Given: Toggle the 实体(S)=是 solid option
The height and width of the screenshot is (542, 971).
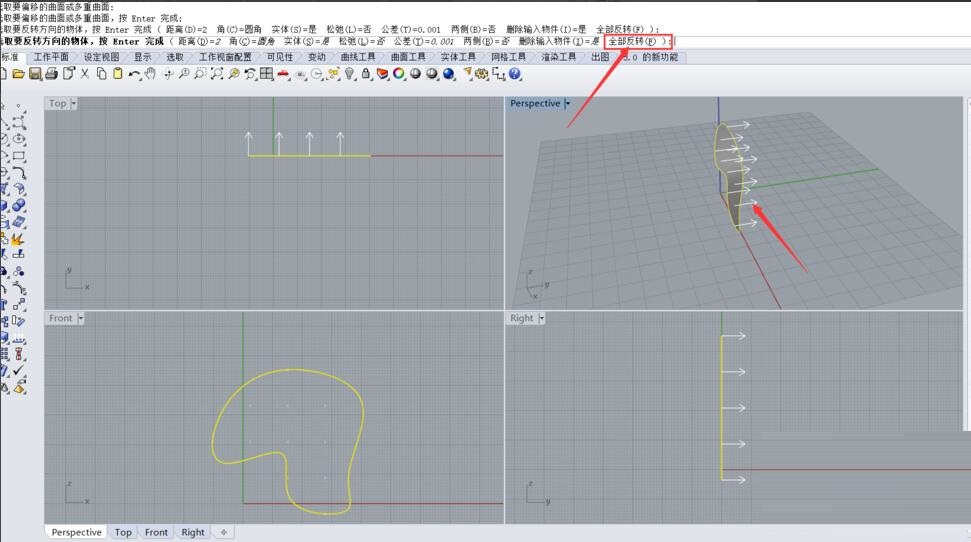Looking at the screenshot, I should pyautogui.click(x=300, y=42).
